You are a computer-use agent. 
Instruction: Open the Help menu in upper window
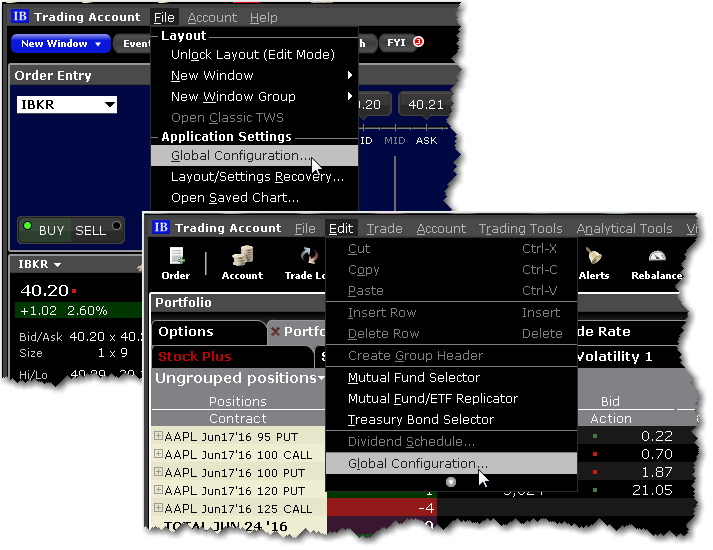[x=264, y=18]
